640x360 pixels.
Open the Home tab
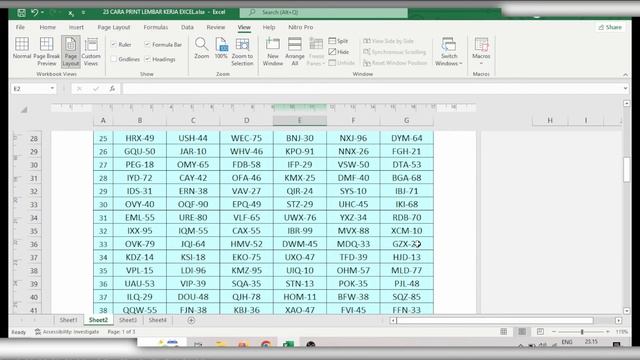(48, 27)
